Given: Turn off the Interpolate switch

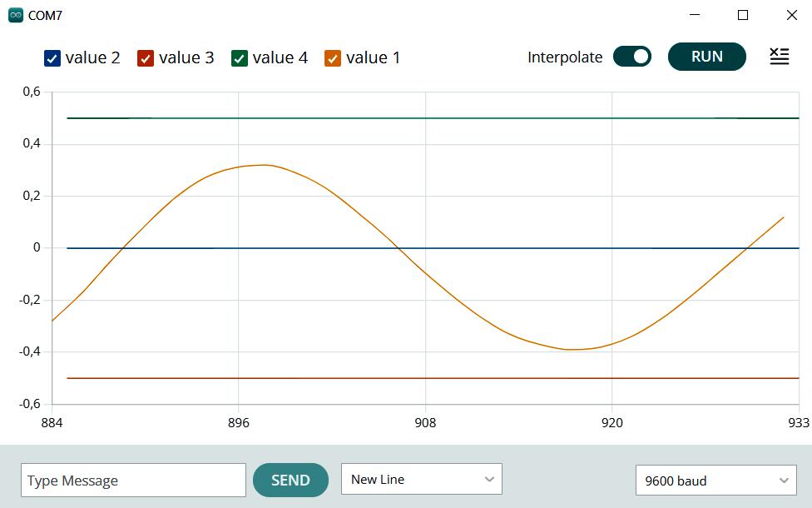Looking at the screenshot, I should (632, 57).
